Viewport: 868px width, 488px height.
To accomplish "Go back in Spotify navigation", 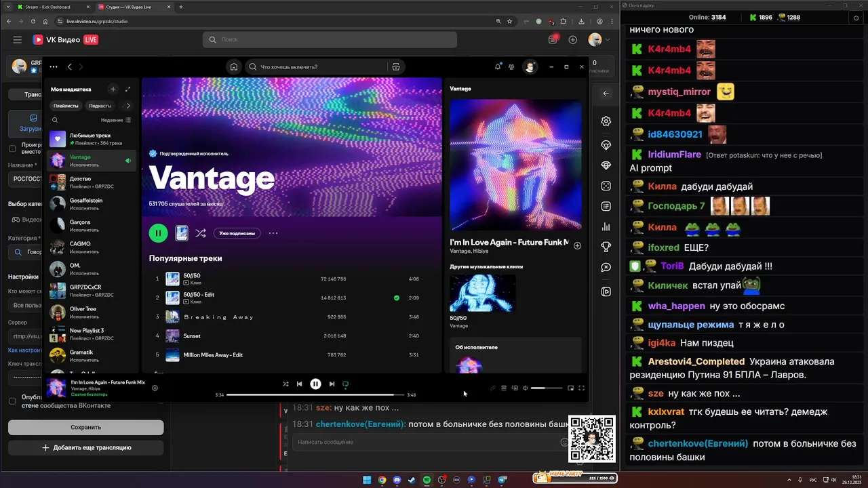I will point(70,67).
